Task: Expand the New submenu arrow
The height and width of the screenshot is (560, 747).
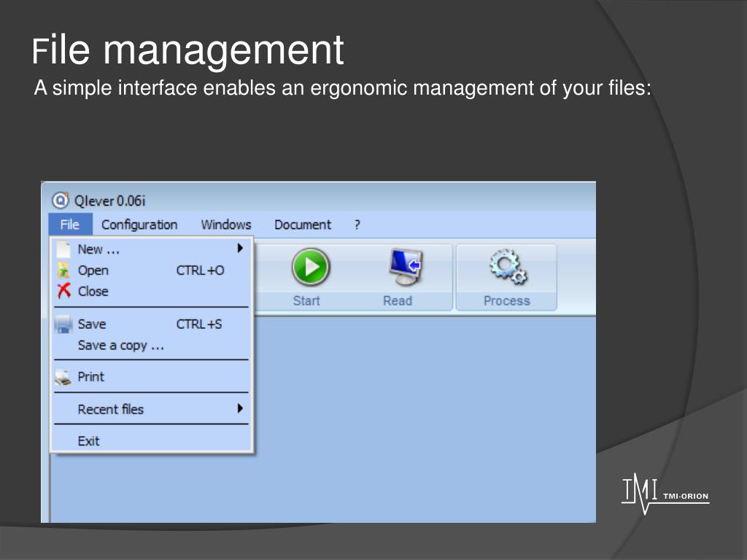Action: click(x=240, y=248)
